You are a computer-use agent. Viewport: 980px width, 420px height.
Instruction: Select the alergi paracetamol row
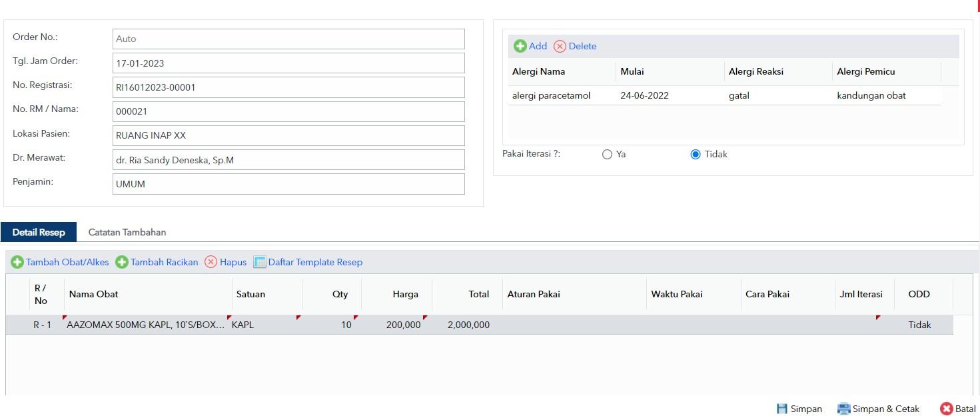[724, 95]
